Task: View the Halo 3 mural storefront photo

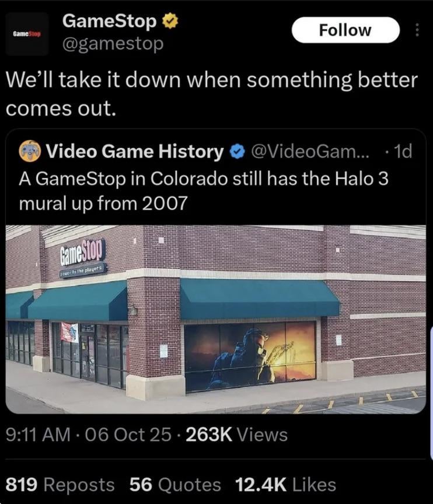Action: tap(216, 319)
